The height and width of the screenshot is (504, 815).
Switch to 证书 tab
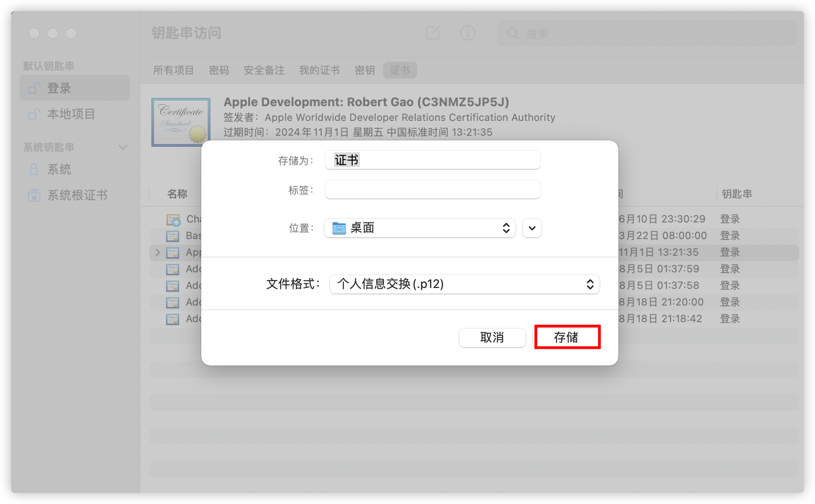tap(400, 70)
